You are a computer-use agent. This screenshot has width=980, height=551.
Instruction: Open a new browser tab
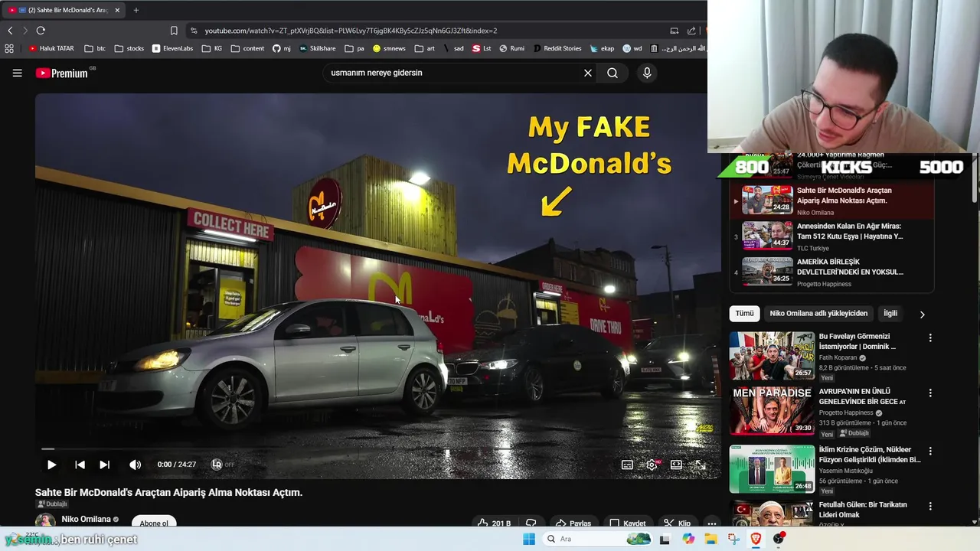(136, 10)
